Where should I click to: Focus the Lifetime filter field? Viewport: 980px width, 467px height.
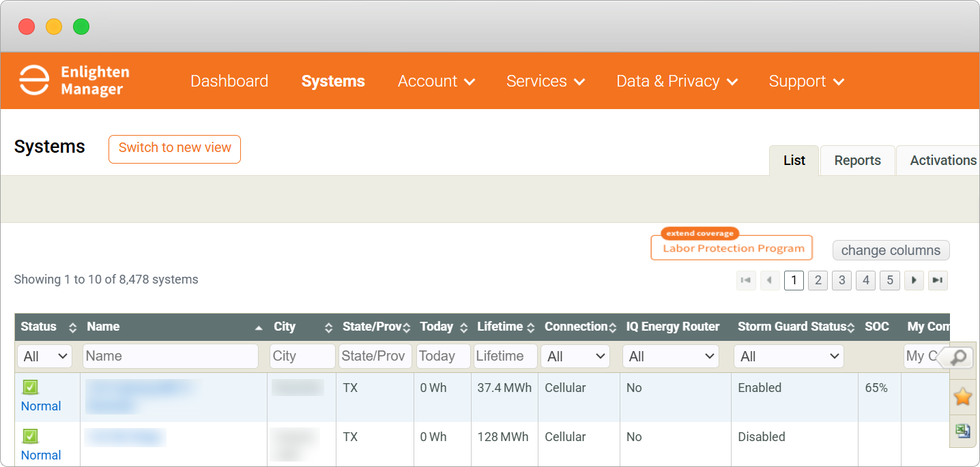tap(505, 356)
